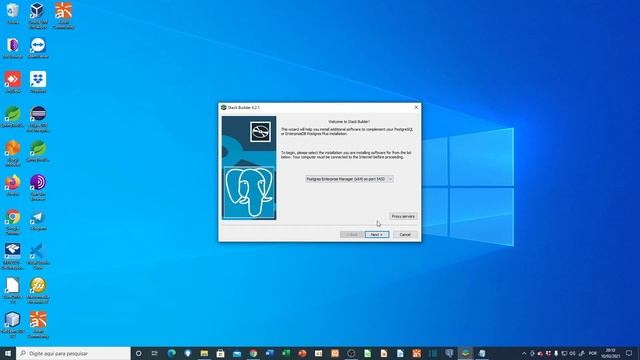Viewport: 640px width, 360px height.
Task: Select the white document file desktop icon
Action: coord(13,291)
